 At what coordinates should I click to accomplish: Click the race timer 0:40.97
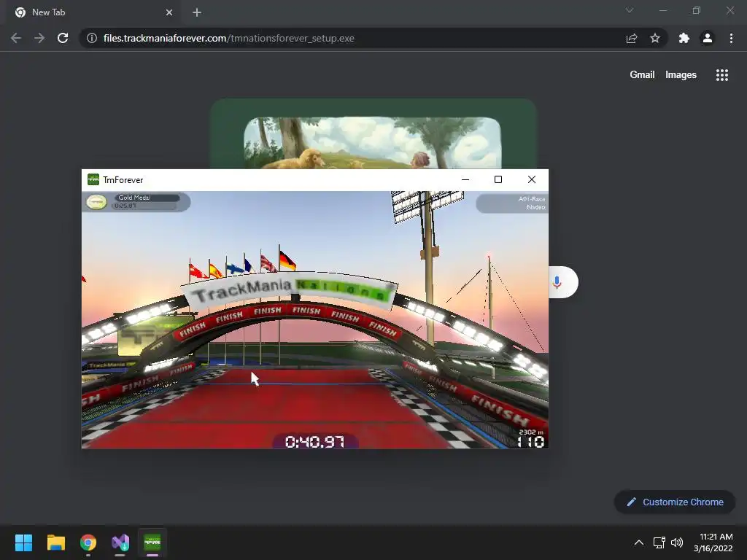[314, 441]
